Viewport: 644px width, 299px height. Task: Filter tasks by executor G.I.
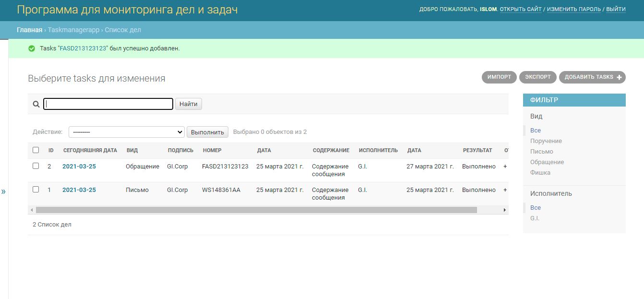[535, 217]
